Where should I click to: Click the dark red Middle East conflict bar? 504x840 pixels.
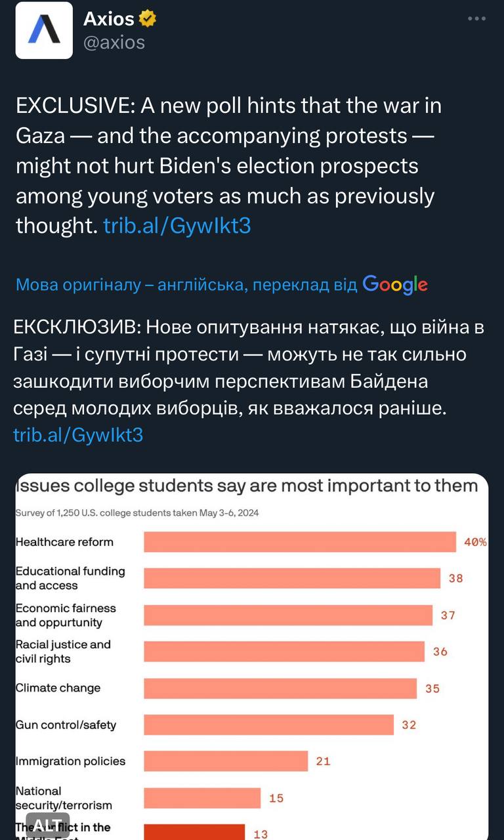tap(194, 832)
